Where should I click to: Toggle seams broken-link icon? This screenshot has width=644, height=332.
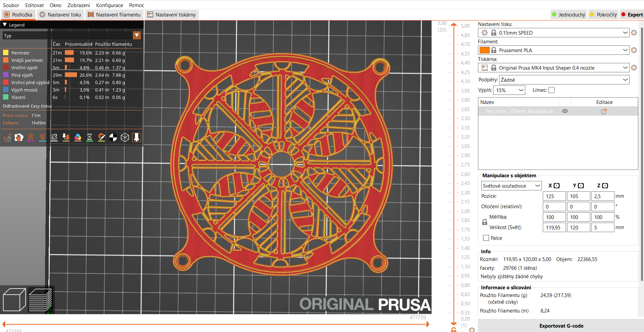[x=54, y=137]
